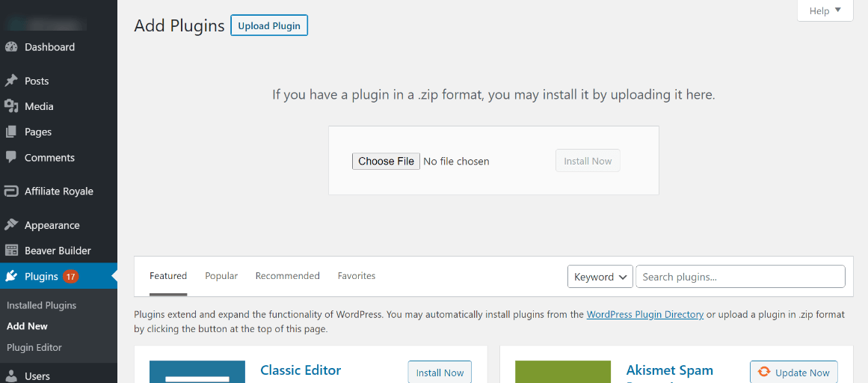The height and width of the screenshot is (383, 868).
Task: Open the Akismet Spam plugin title link
Action: pos(670,370)
